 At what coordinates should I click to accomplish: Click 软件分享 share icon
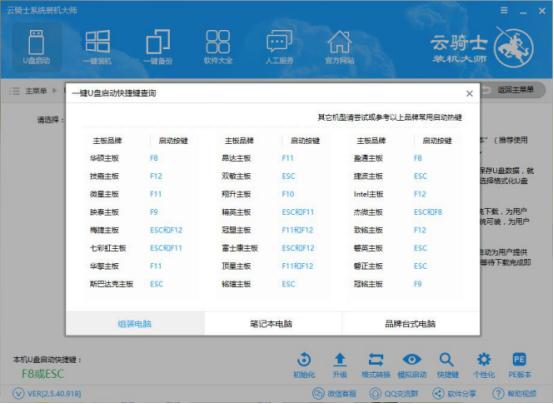[x=454, y=393]
